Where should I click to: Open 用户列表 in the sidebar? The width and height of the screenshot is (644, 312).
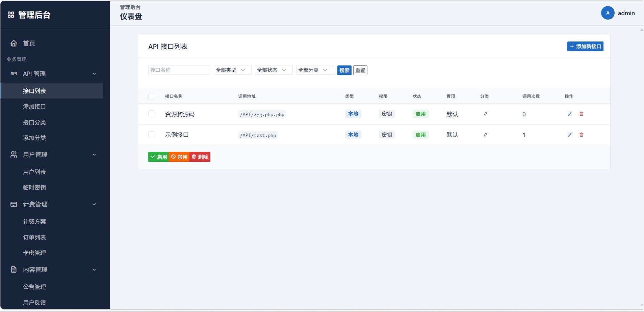click(34, 172)
